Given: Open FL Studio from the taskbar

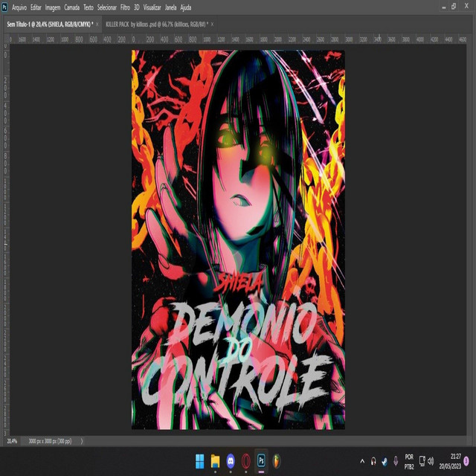Looking at the screenshot, I should (x=277, y=460).
